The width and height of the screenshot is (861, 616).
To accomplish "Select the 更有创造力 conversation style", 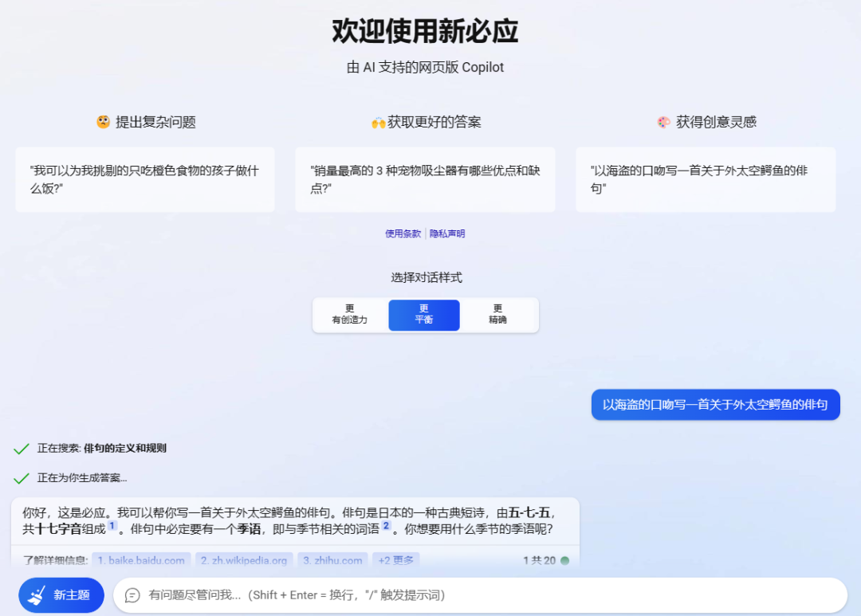I will click(x=350, y=315).
